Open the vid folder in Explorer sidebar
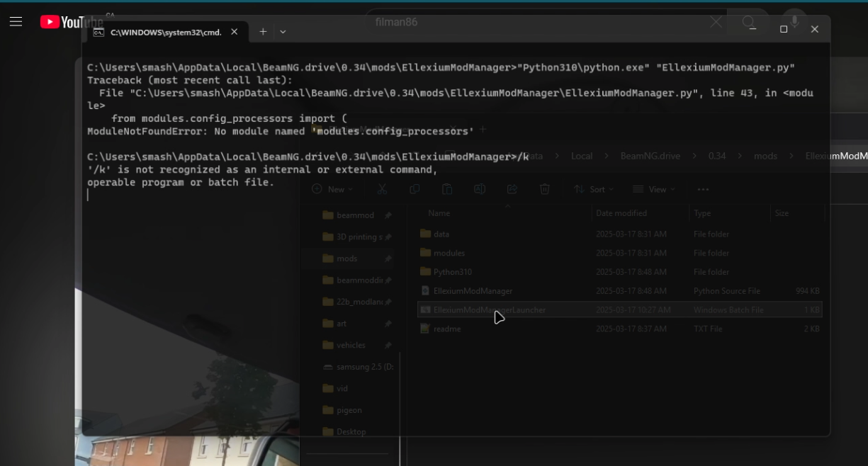The height and width of the screenshot is (466, 868). coord(342,388)
